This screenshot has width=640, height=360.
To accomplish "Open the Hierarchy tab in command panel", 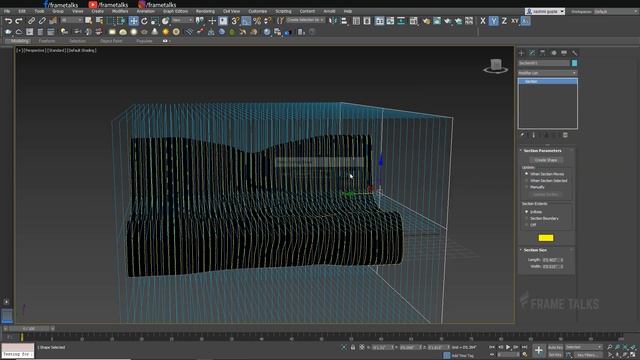I will pos(542,53).
